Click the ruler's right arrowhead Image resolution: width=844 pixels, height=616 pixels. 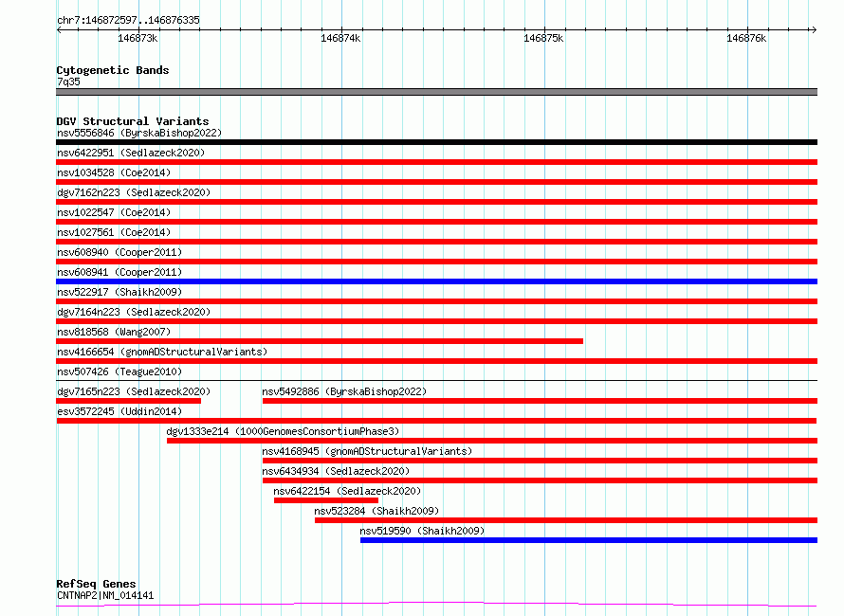coord(814,29)
